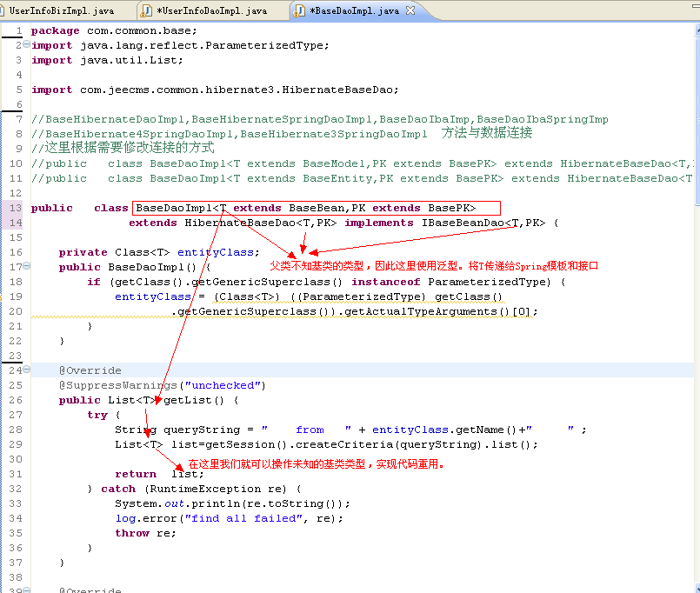700x593 pixels.
Task: Click the Java file icon on BaseDaoImpl tab
Action: 298,11
